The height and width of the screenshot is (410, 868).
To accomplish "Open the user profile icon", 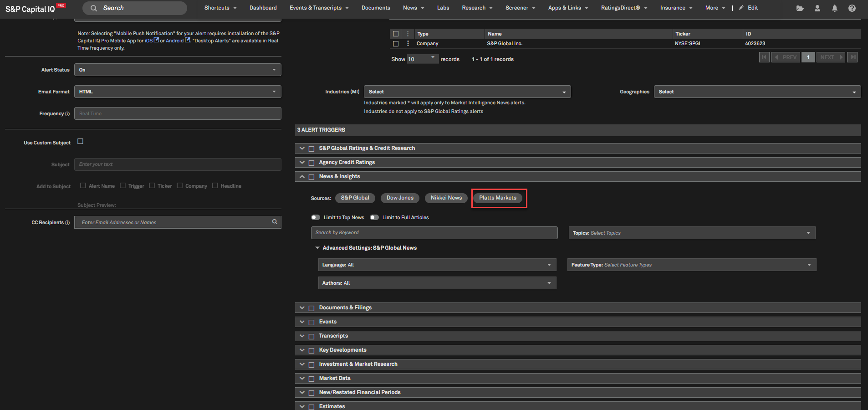I will tap(817, 8).
